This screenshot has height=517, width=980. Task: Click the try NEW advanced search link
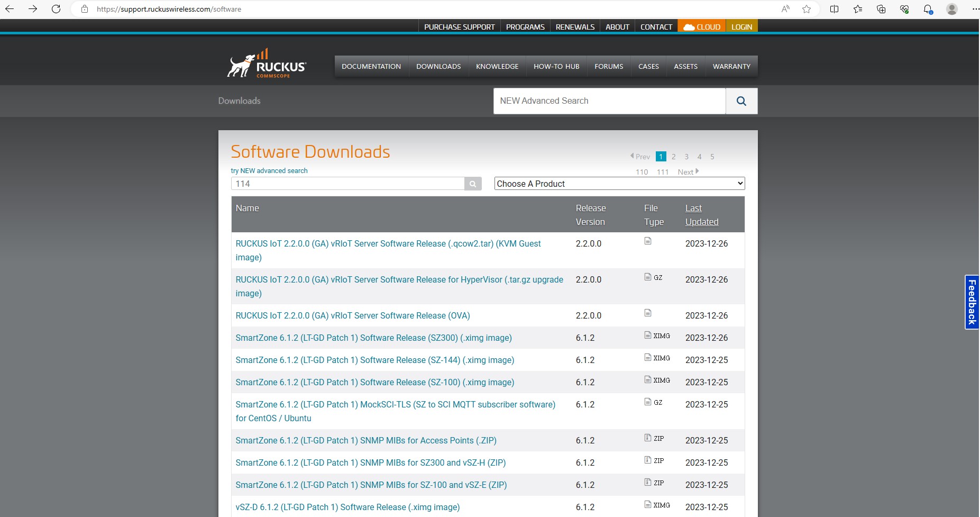pyautogui.click(x=269, y=171)
